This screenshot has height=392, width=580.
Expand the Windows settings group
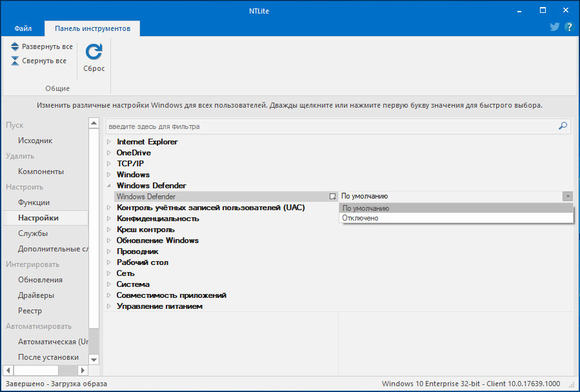click(x=109, y=175)
